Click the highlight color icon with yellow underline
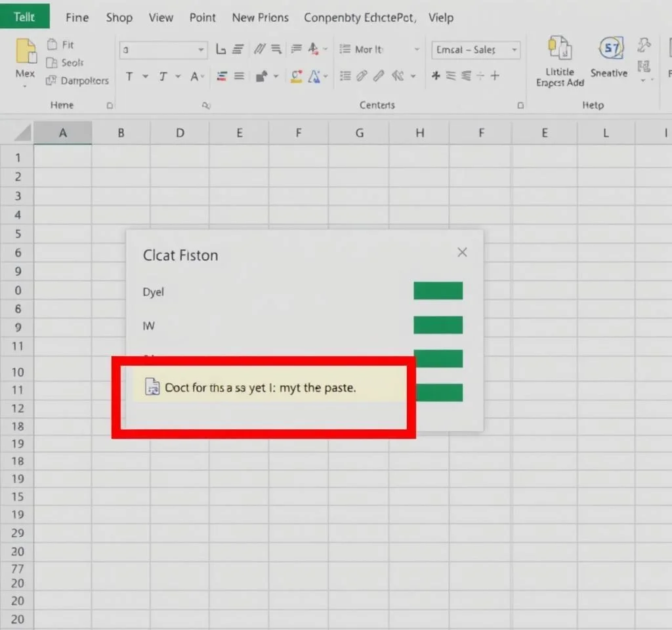 pyautogui.click(x=296, y=76)
